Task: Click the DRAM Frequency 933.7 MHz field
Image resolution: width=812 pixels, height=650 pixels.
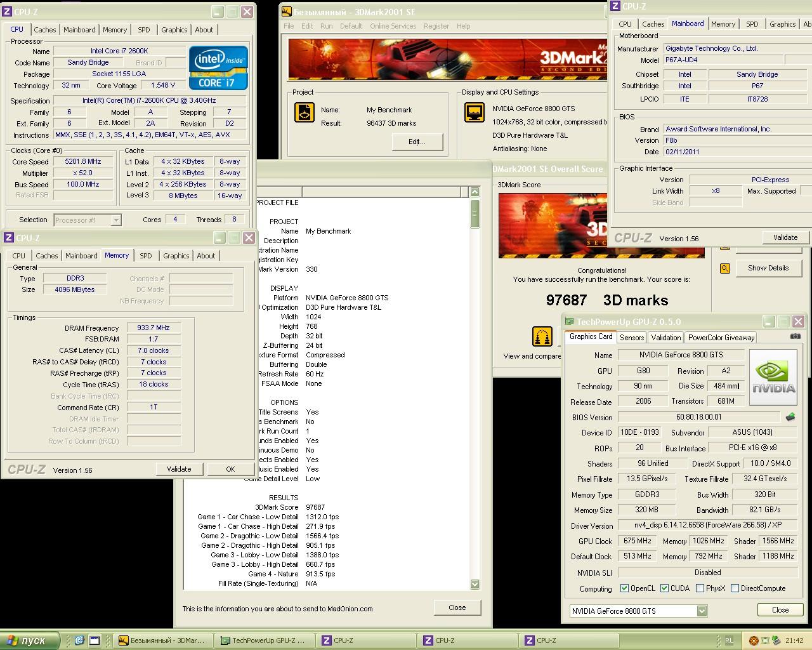Action: click(x=154, y=328)
